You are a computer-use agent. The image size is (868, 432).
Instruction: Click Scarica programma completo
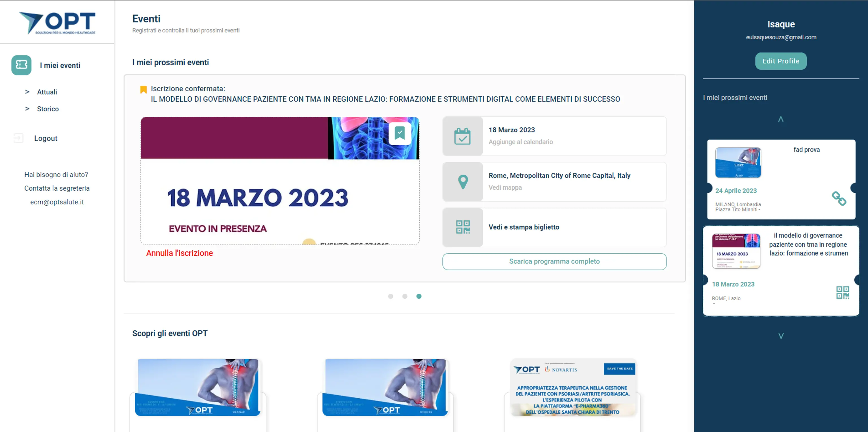pyautogui.click(x=554, y=261)
